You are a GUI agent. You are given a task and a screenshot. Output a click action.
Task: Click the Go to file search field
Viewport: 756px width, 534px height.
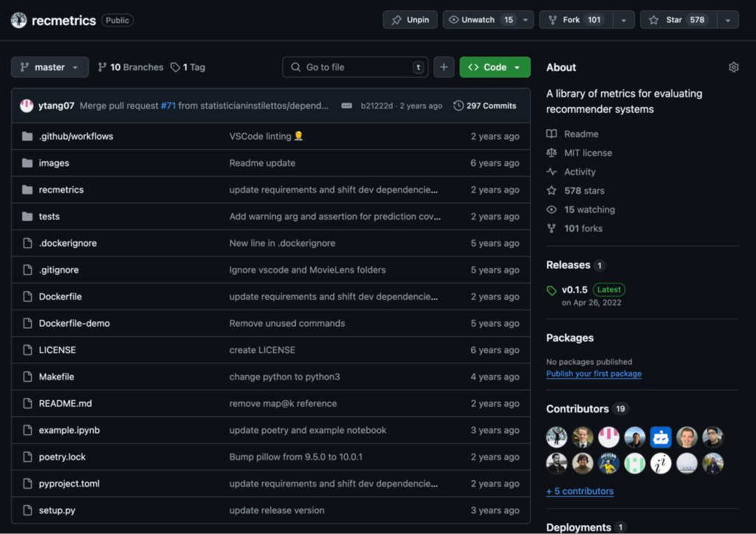(355, 67)
